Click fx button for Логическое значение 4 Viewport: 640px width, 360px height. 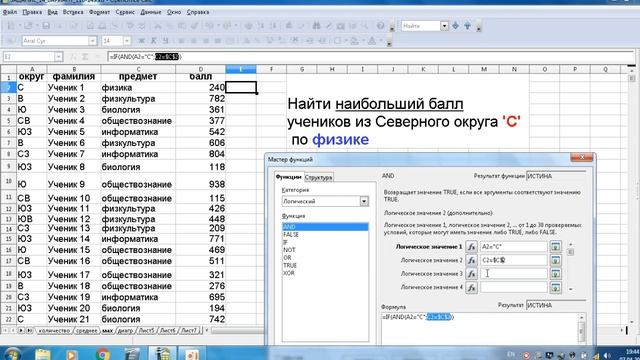(471, 287)
